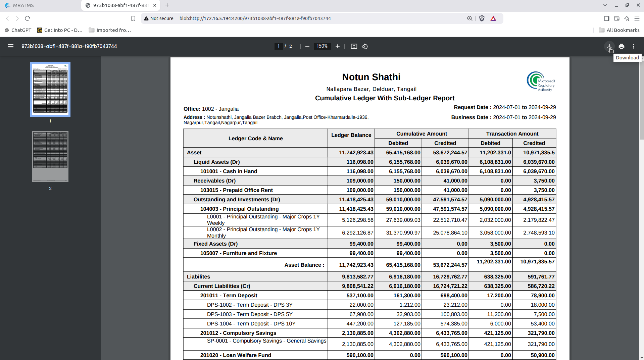Click '201011 - Term Deposit' row
Screen dimensions: 644x360
(x=369, y=296)
